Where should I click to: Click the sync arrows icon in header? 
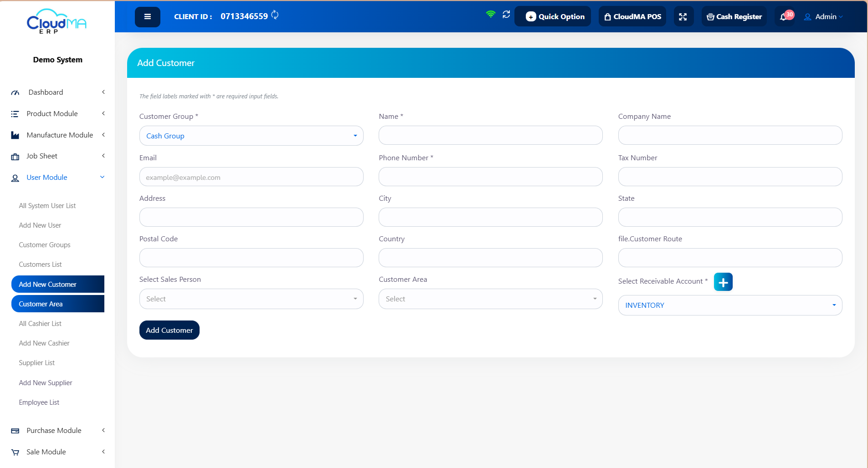pos(506,15)
